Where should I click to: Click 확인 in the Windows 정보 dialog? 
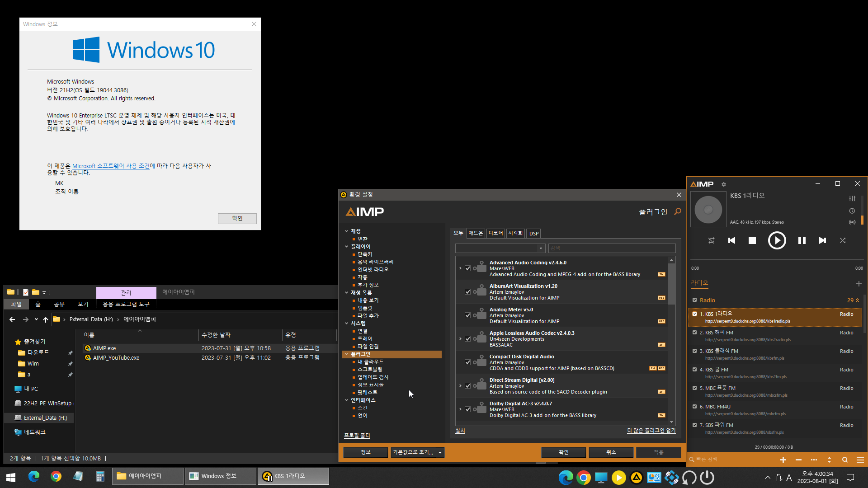point(237,218)
